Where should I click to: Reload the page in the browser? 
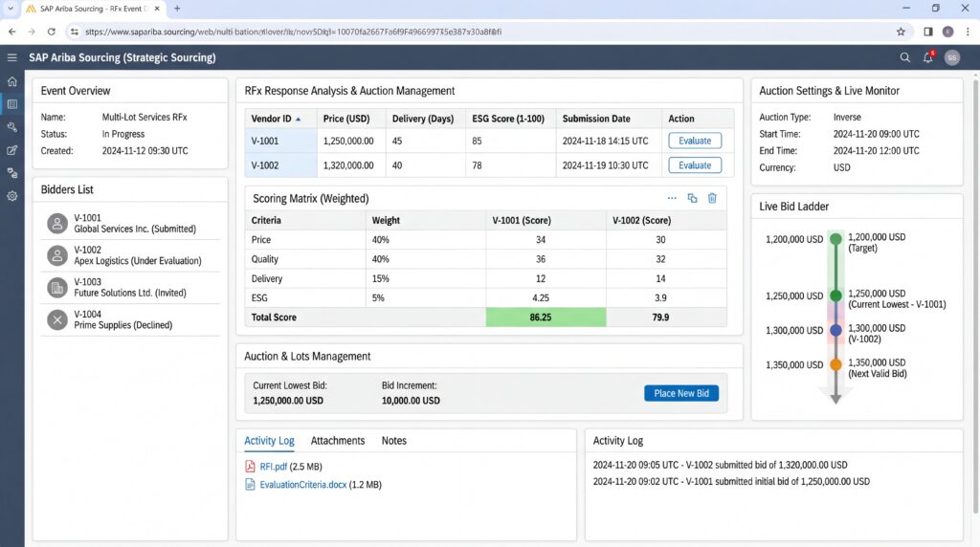point(52,32)
